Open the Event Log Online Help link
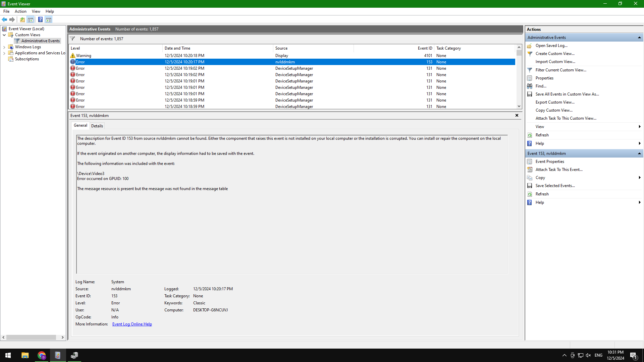 pos(132,324)
